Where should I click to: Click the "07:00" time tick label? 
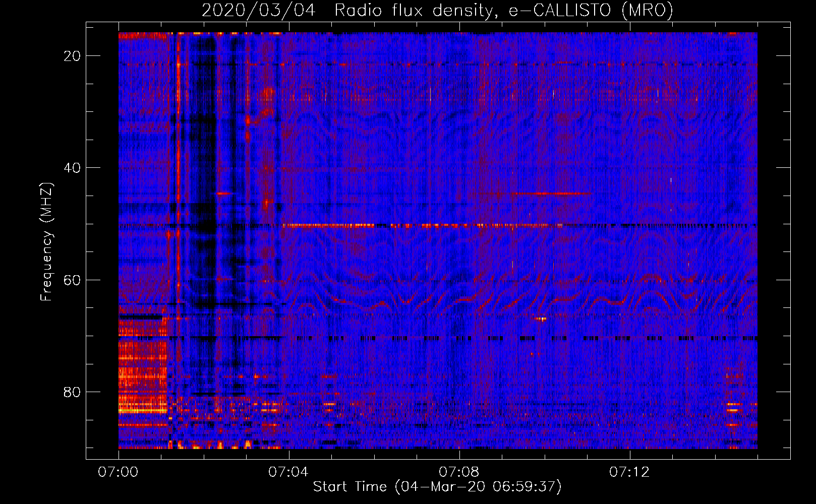(x=119, y=472)
